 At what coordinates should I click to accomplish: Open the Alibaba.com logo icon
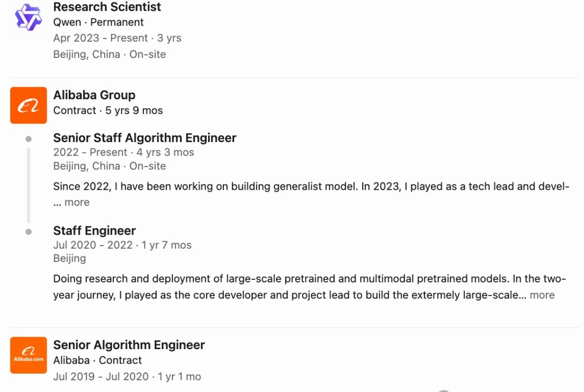tap(28, 355)
